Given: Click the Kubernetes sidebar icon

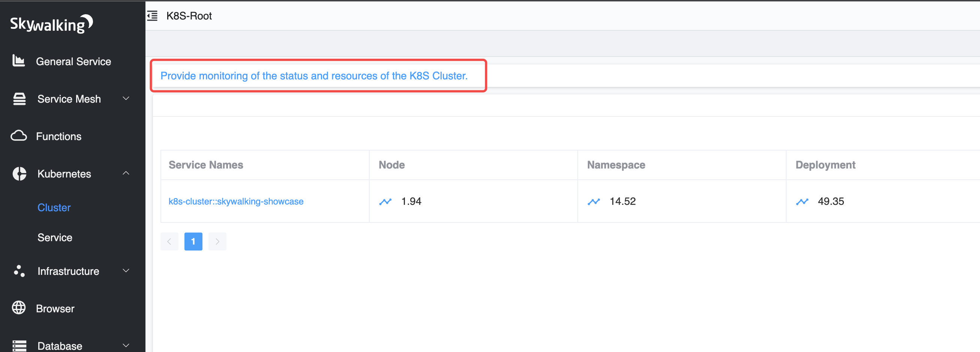Looking at the screenshot, I should click(x=19, y=173).
